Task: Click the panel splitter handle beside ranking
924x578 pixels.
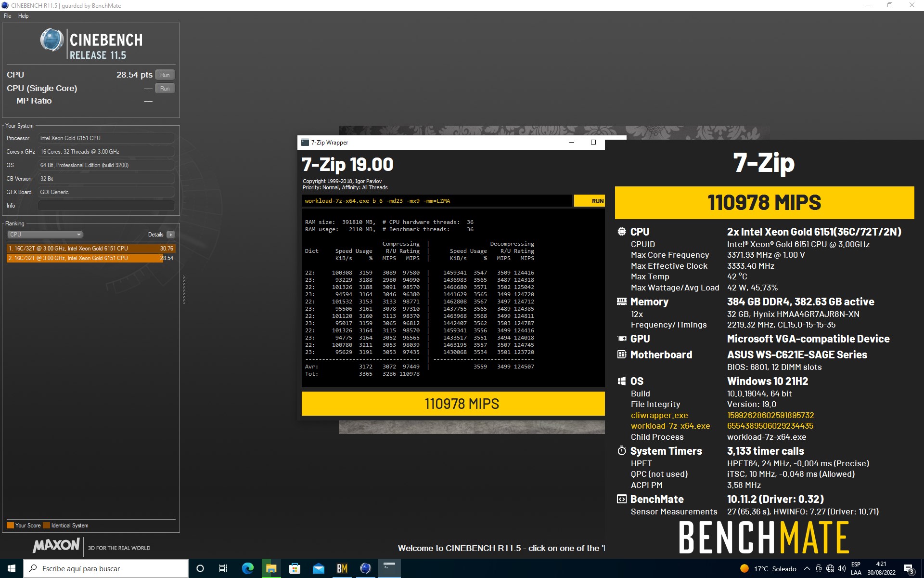Action: tap(184, 289)
